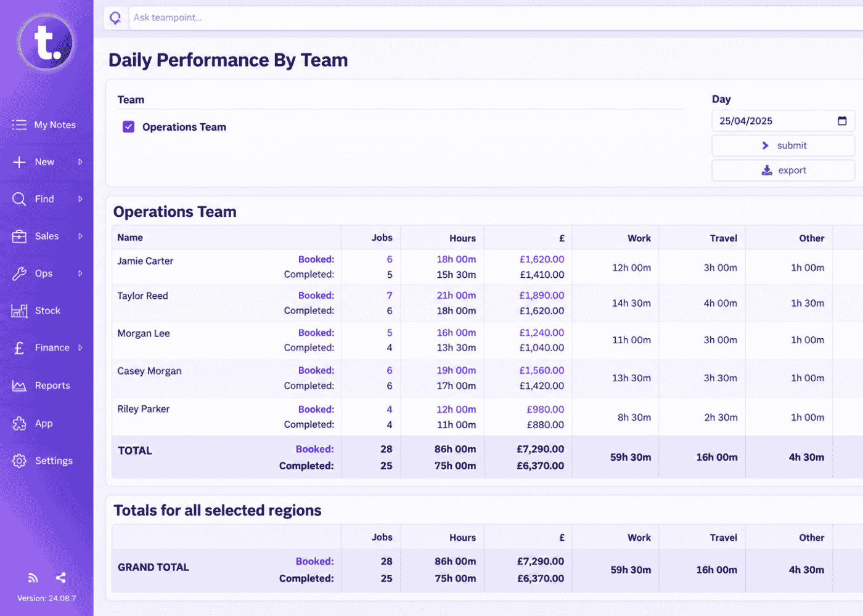Click the wrench icon for Ops
863x616 pixels.
pyautogui.click(x=19, y=274)
